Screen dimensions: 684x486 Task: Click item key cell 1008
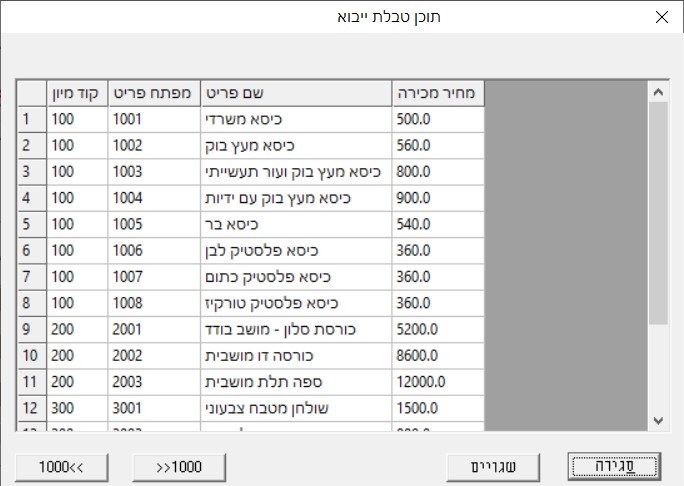[x=154, y=303]
